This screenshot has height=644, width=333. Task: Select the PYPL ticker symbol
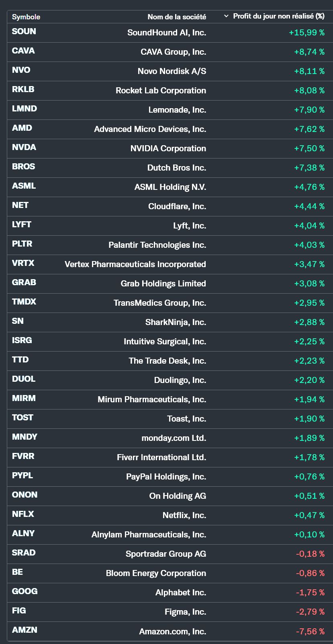pyautogui.click(x=22, y=475)
